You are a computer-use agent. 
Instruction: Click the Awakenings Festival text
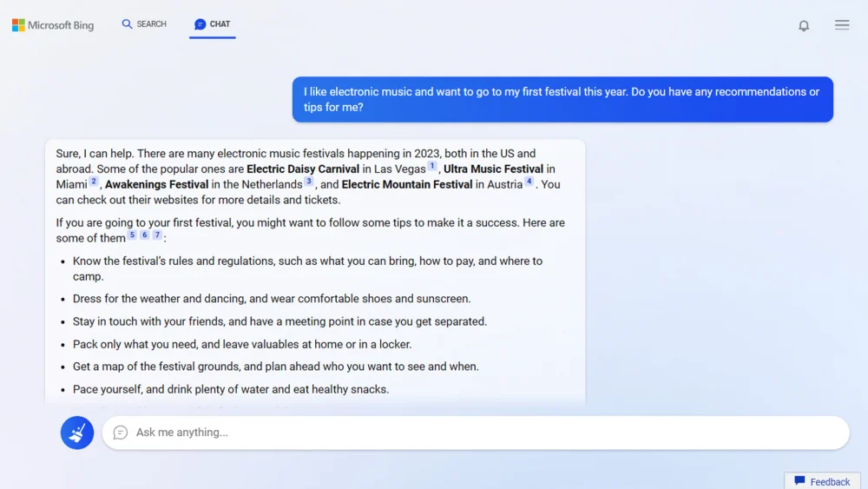point(156,185)
